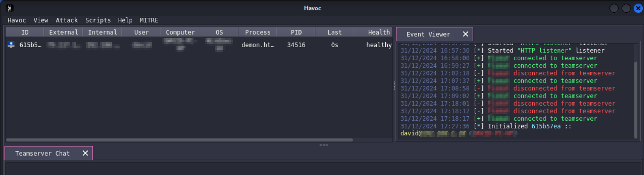Sort sessions by Last column header
The image size is (644, 175).
click(x=334, y=33)
